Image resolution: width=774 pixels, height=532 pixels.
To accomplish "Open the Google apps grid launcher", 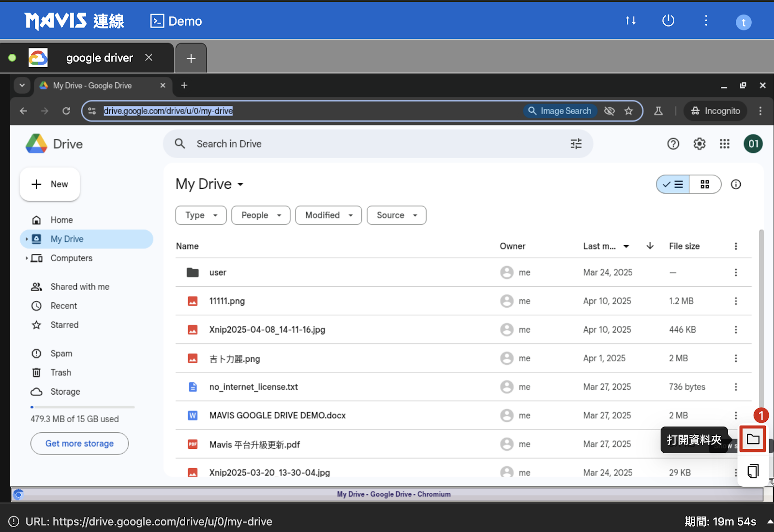I will pyautogui.click(x=724, y=144).
